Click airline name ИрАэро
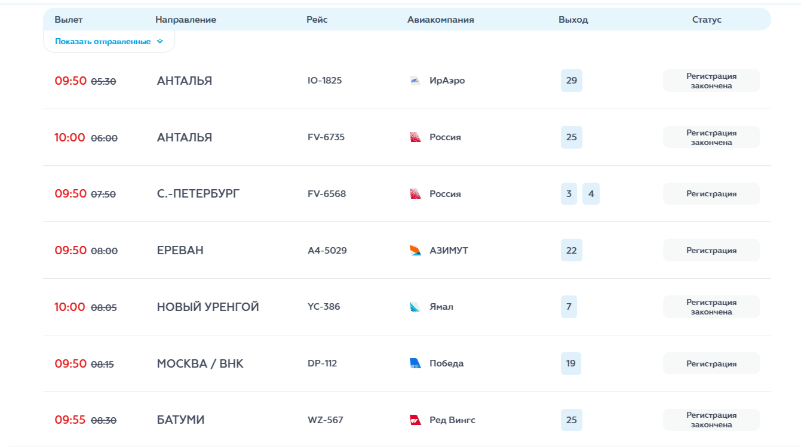The height and width of the screenshot is (447, 801). point(447,81)
